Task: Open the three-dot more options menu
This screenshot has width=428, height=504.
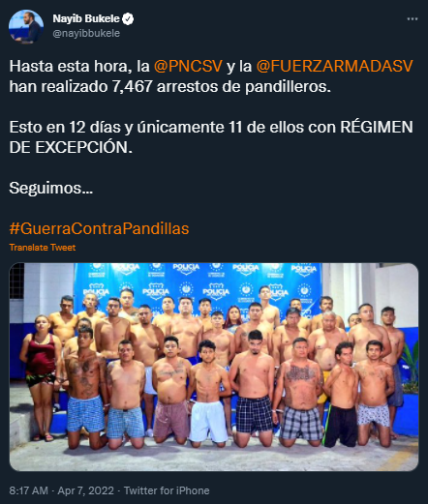Action: 413,19
